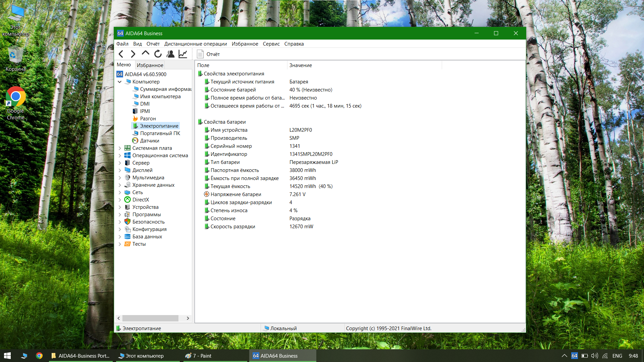This screenshot has height=362, width=644.
Task: Expand the Тесты tree node
Action: 120,244
